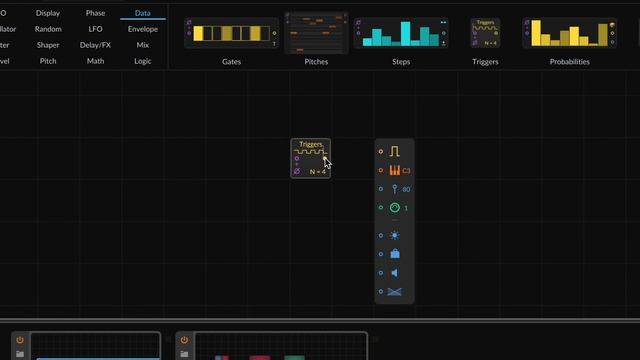Click the Triggers module output port on canvas
This screenshot has height=360, width=640.
click(x=325, y=158)
